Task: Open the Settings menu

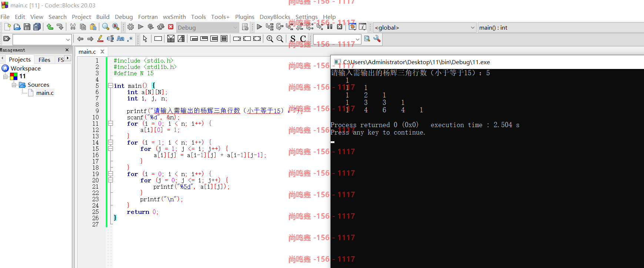Action: point(307,17)
